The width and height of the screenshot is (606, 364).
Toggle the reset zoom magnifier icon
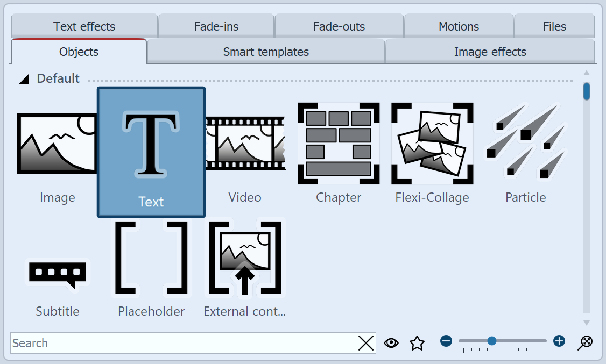point(585,342)
